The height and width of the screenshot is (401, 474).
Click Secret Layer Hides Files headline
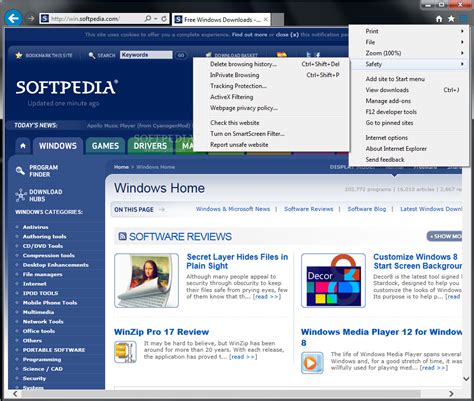pyautogui.click(x=237, y=261)
